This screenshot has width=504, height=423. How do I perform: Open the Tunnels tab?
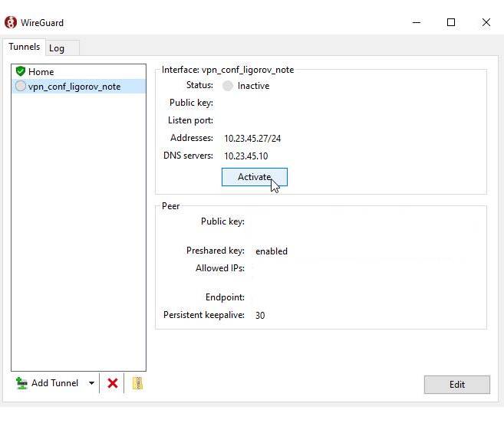tap(25, 47)
